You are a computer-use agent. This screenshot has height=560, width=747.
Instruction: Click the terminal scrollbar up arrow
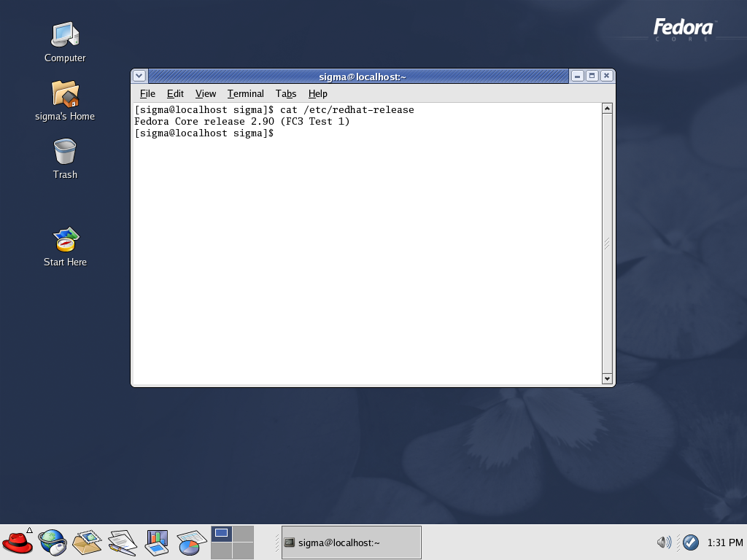click(607, 109)
